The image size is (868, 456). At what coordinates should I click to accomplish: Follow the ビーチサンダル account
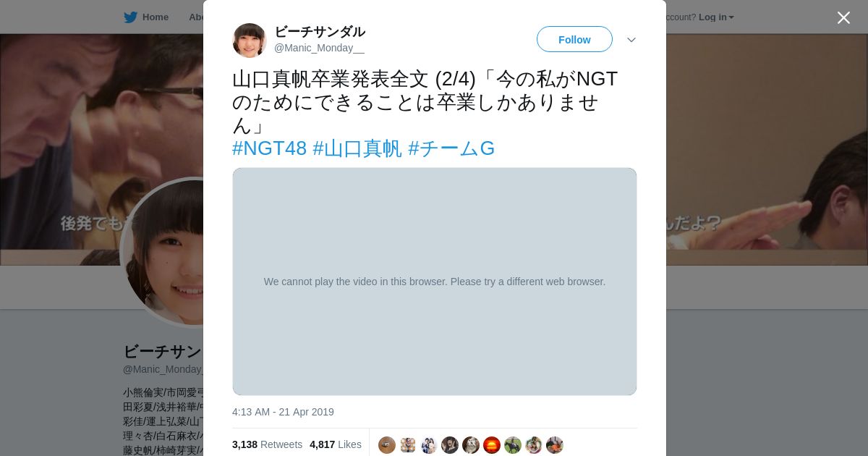point(574,39)
